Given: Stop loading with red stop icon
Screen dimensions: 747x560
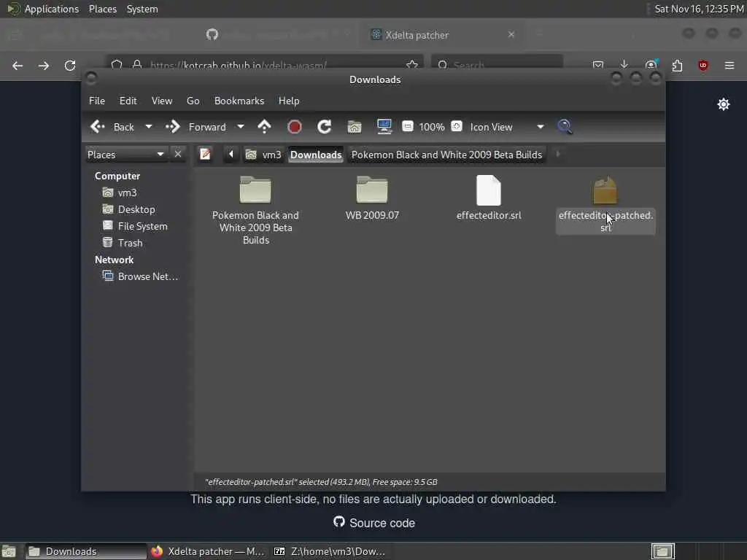Looking at the screenshot, I should pyautogui.click(x=295, y=127).
